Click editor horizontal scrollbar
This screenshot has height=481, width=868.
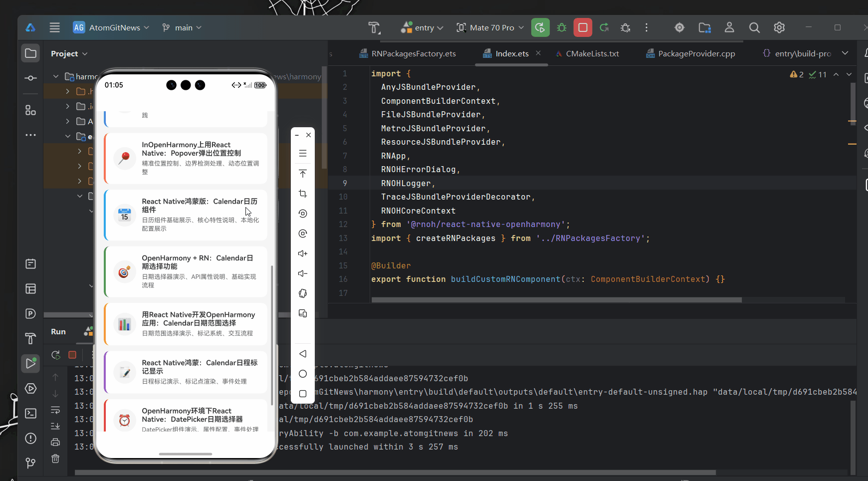click(556, 300)
